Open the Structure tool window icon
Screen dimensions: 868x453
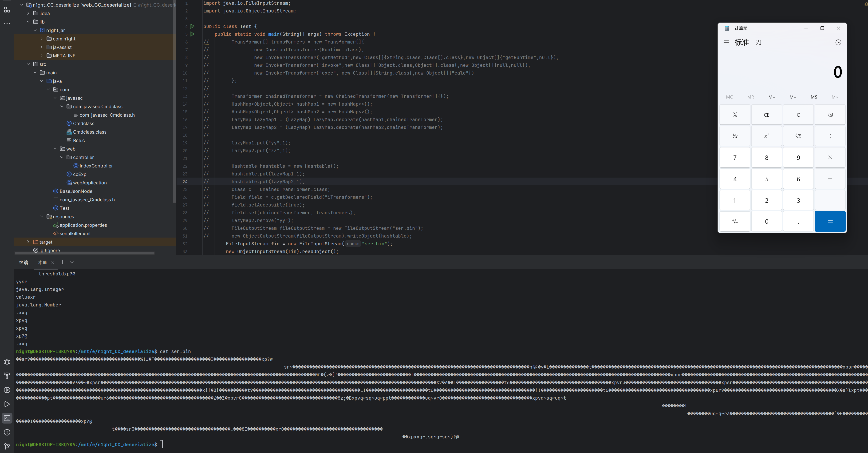(7, 10)
